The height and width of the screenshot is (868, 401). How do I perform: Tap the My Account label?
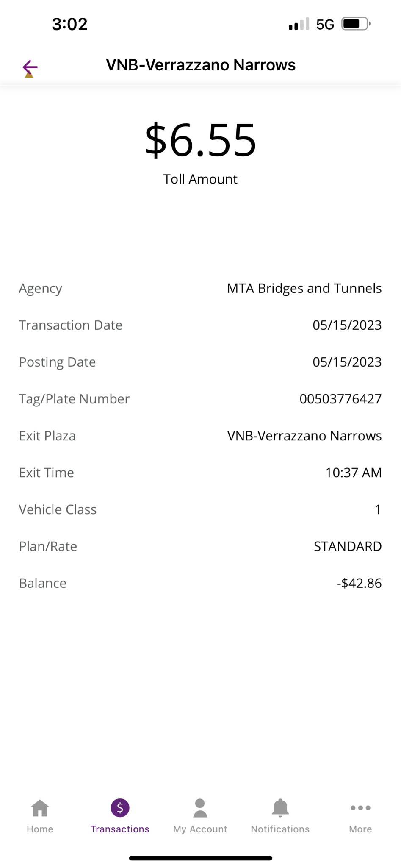tap(200, 829)
